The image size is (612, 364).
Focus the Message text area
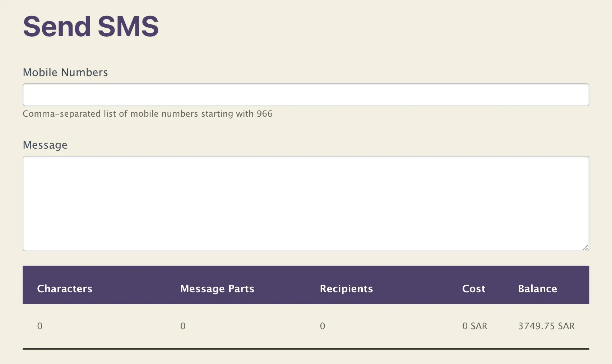[306, 204]
